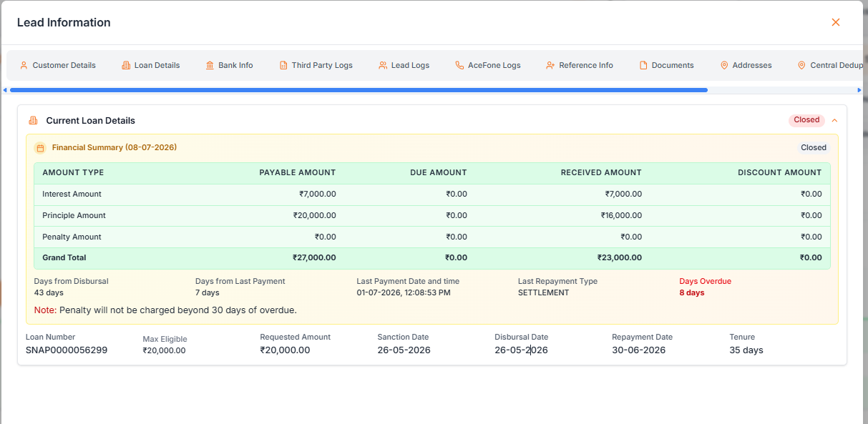The width and height of the screenshot is (868, 424).
Task: Click the blue horizontal scrollbar thumb
Action: 359,90
